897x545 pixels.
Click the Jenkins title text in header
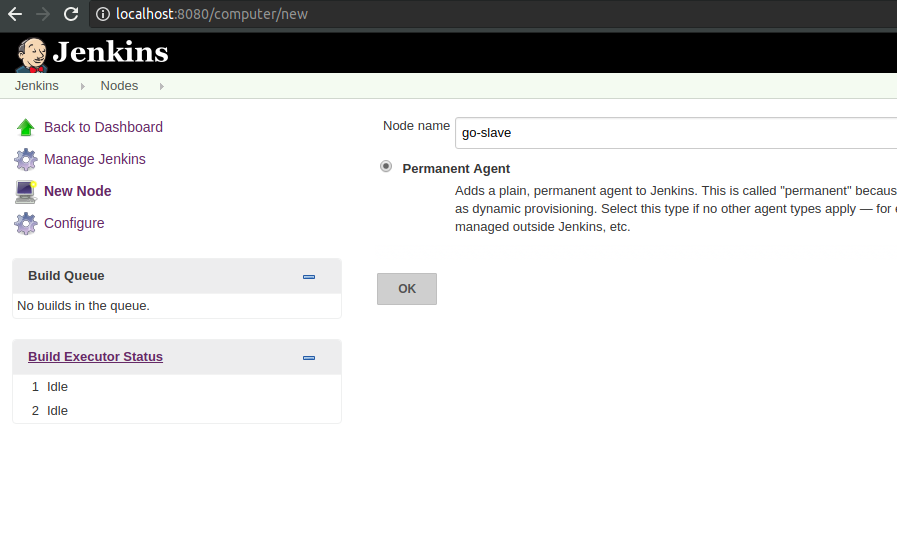(x=110, y=52)
